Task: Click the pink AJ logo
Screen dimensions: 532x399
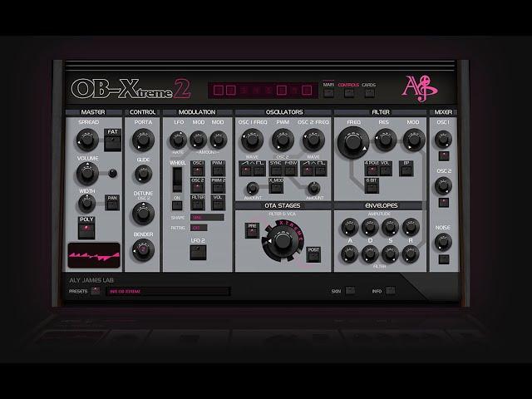Action: pos(419,89)
